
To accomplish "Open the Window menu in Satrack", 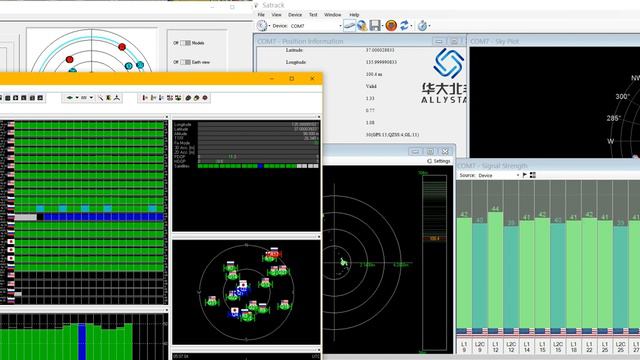I will 332,15.
